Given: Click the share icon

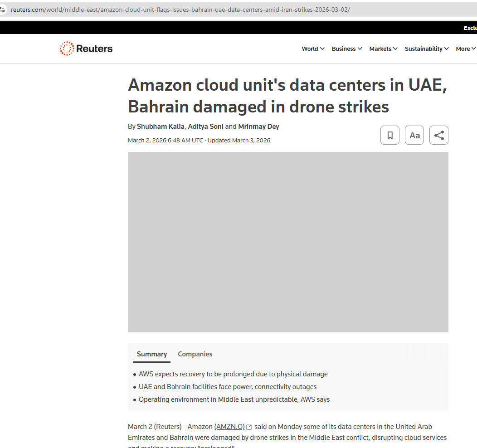Looking at the screenshot, I should pos(439,135).
